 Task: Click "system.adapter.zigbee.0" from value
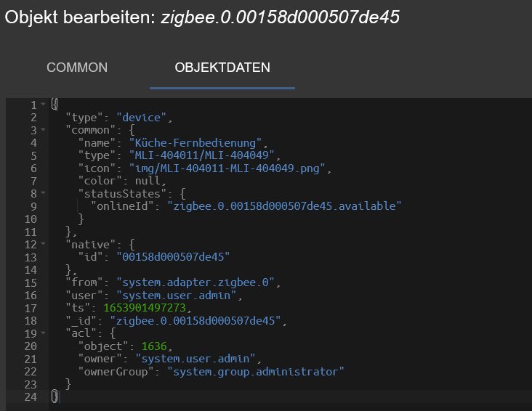pyautogui.click(x=196, y=282)
